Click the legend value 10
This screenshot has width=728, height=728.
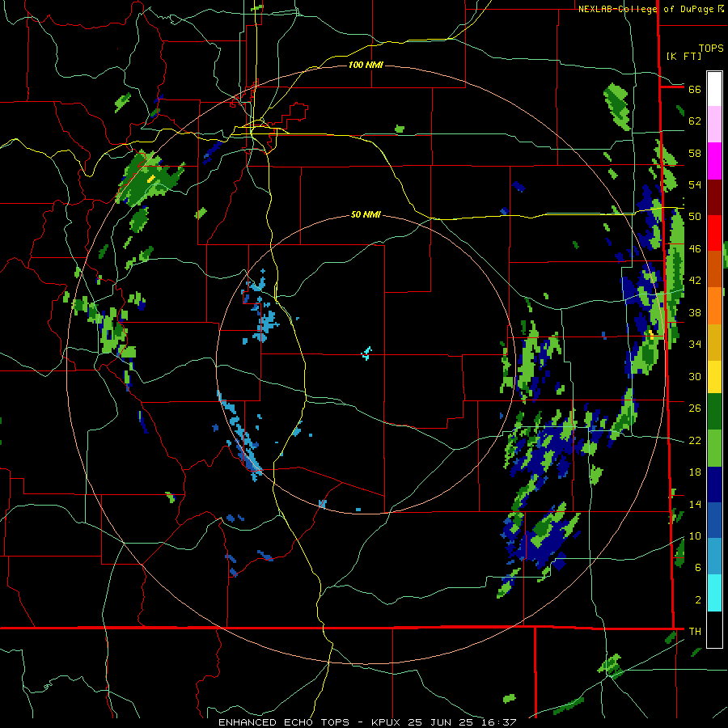click(695, 535)
